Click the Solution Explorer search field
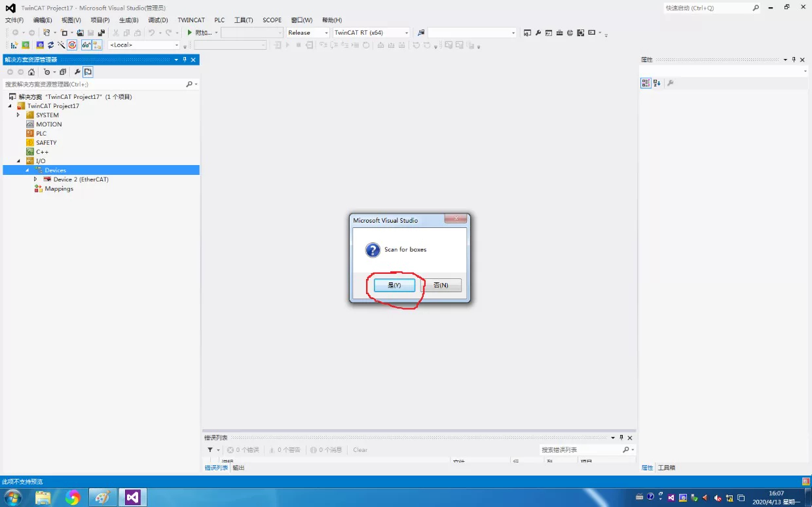Image resolution: width=812 pixels, height=507 pixels. point(95,84)
